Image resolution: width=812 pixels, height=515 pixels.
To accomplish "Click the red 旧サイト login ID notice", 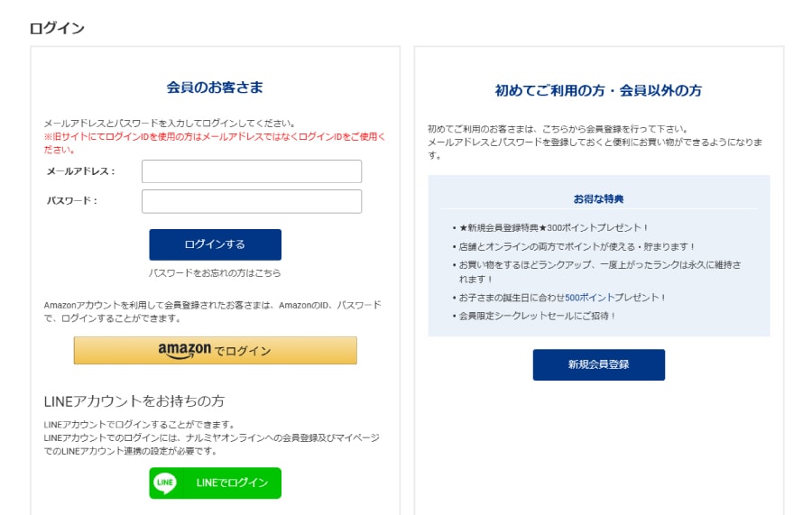I will 215,143.
